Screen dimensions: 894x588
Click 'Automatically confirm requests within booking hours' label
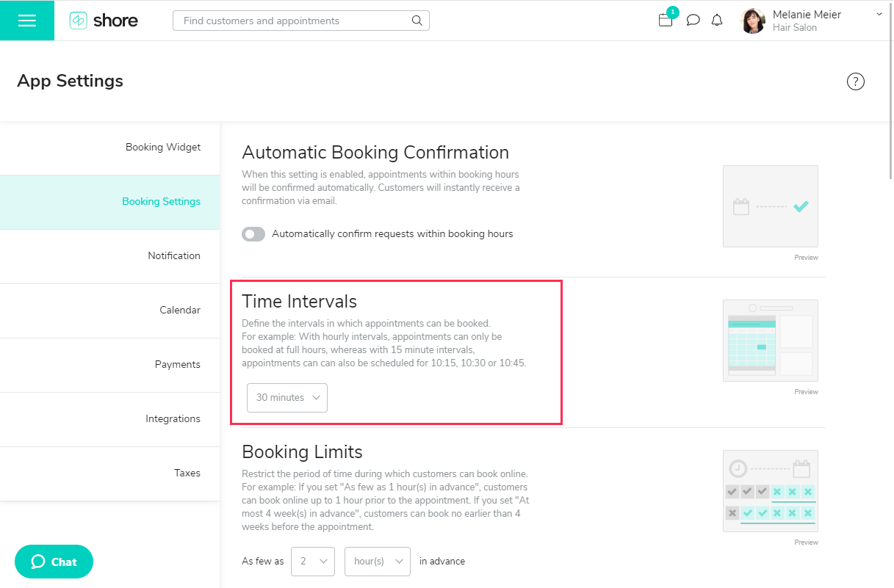pos(392,234)
